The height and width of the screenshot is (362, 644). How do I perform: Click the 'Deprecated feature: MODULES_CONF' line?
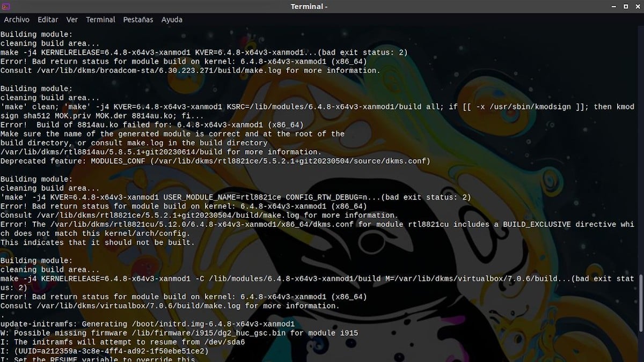(x=215, y=161)
